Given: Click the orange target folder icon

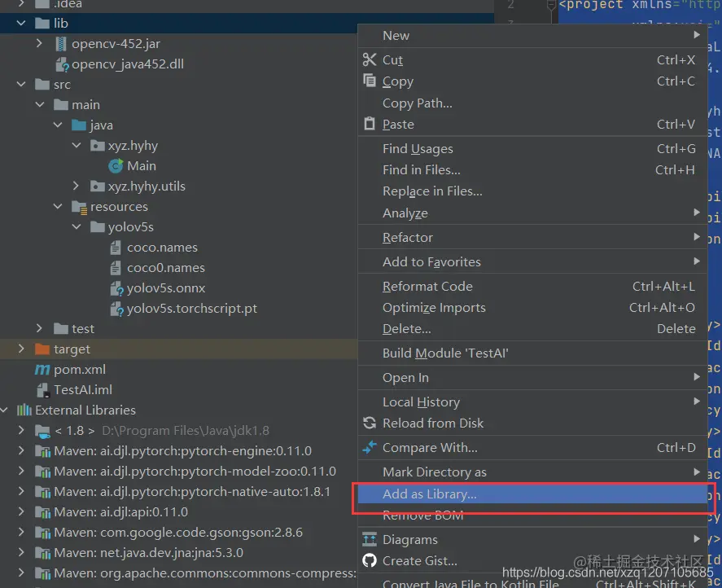Looking at the screenshot, I should click(42, 349).
